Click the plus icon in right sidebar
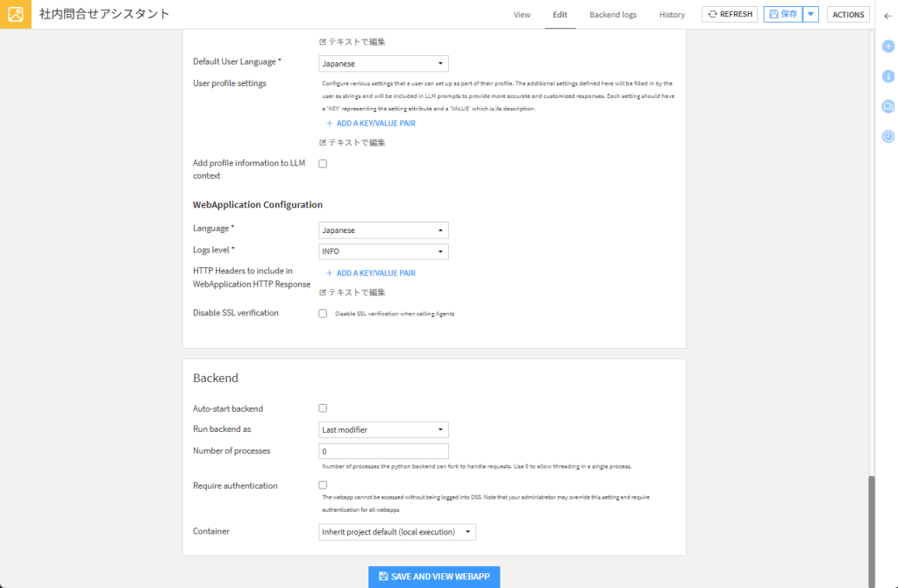 pyautogui.click(x=887, y=46)
